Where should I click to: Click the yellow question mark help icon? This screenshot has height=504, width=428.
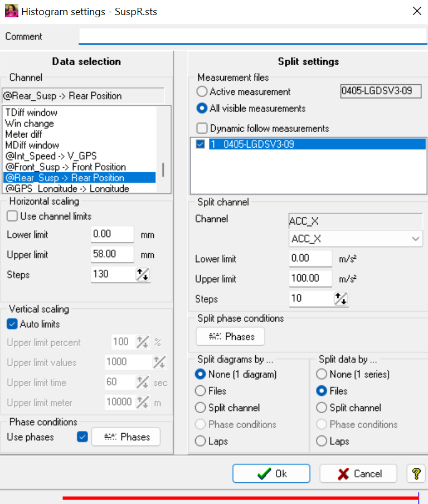[415, 473]
